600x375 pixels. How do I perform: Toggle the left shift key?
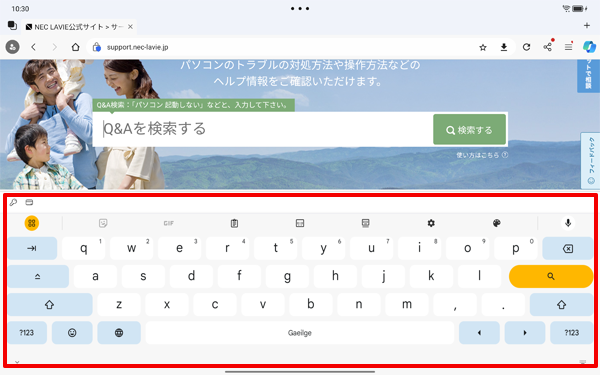50,305
